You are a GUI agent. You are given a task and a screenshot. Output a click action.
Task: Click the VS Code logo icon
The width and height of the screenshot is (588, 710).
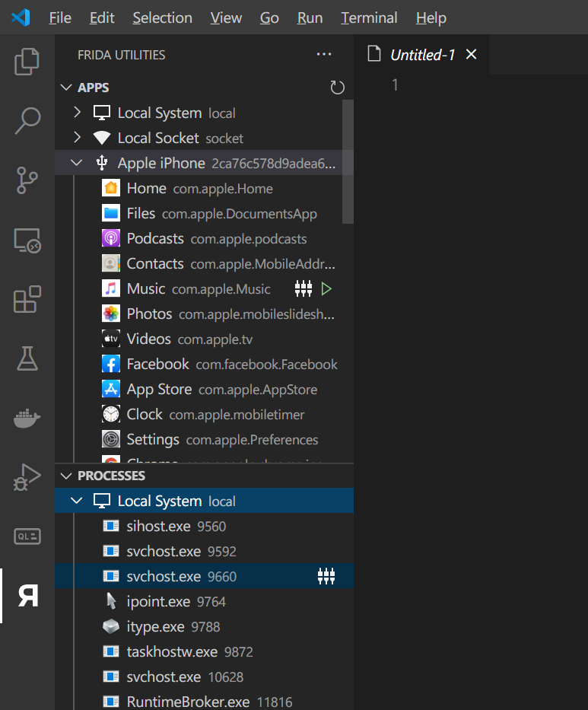click(21, 18)
